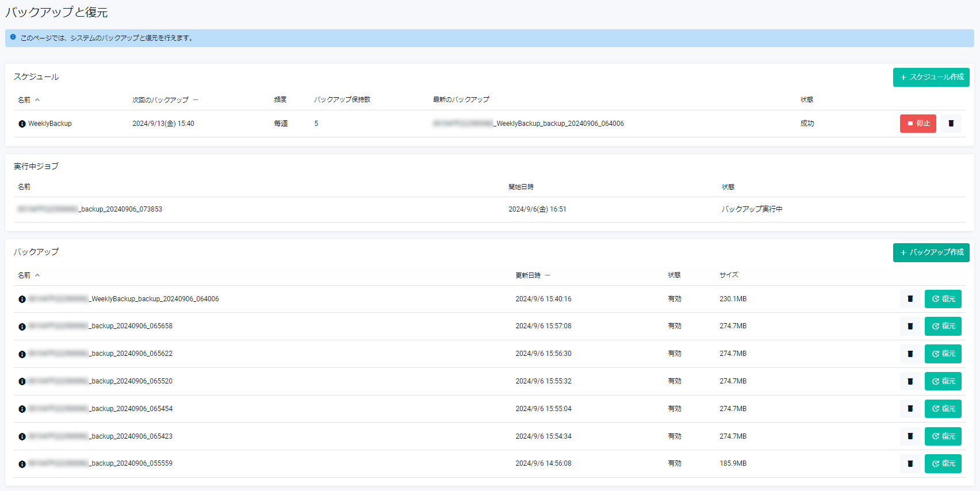This screenshot has height=491, width=980.
Task: Restore the 230.1MB WeeklyBackup backup with 復元
Action: 943,299
